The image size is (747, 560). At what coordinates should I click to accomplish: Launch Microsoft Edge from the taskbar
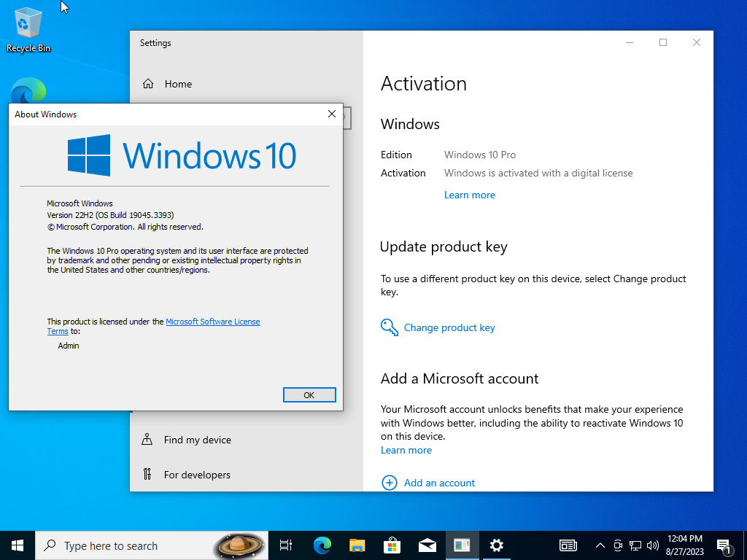[322, 545]
